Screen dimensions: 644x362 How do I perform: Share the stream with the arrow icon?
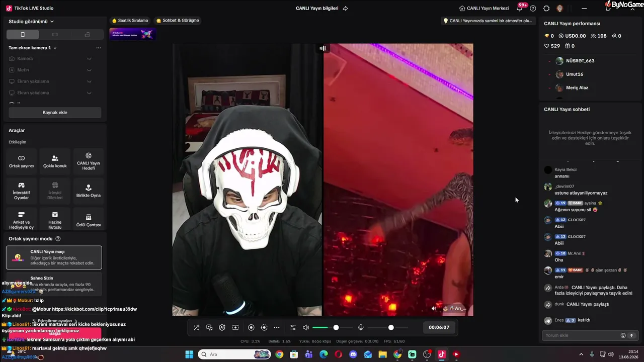pyautogui.click(x=345, y=8)
